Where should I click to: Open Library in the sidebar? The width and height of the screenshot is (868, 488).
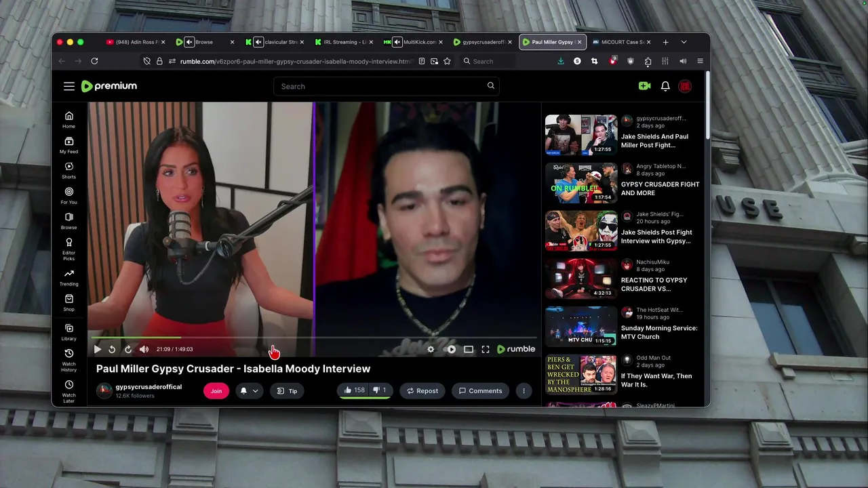click(69, 332)
